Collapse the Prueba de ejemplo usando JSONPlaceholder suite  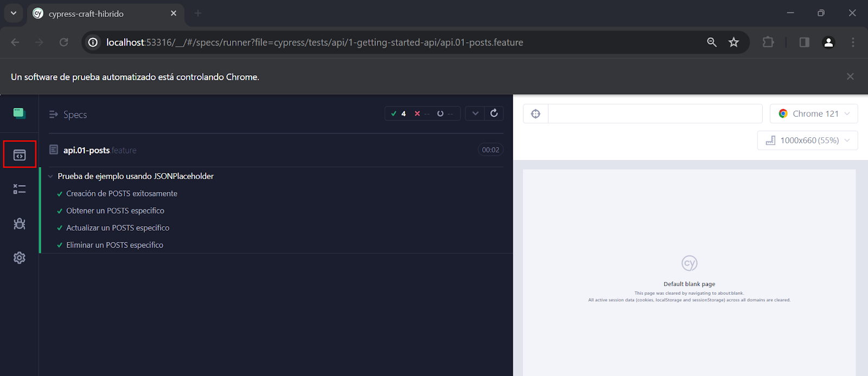[136, 176]
